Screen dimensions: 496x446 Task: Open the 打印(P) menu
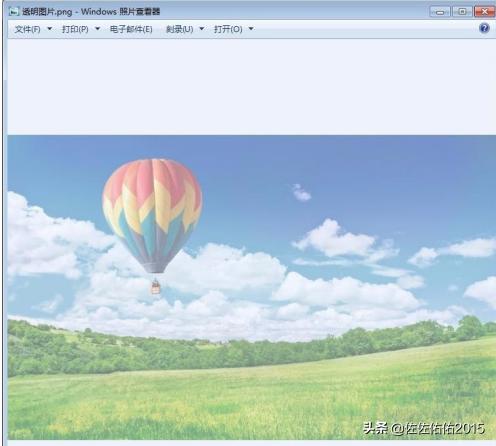75,29
